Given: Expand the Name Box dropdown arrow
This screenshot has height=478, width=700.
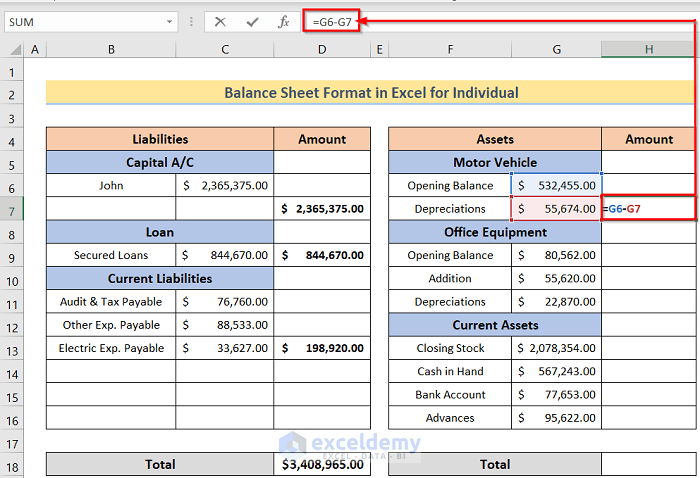Looking at the screenshot, I should [x=170, y=21].
